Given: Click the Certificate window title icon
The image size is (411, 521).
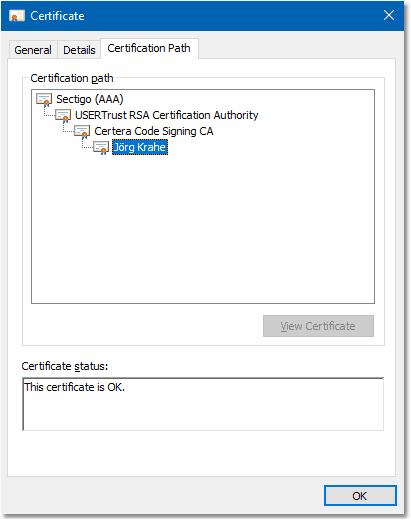Looking at the screenshot, I should click(x=17, y=16).
